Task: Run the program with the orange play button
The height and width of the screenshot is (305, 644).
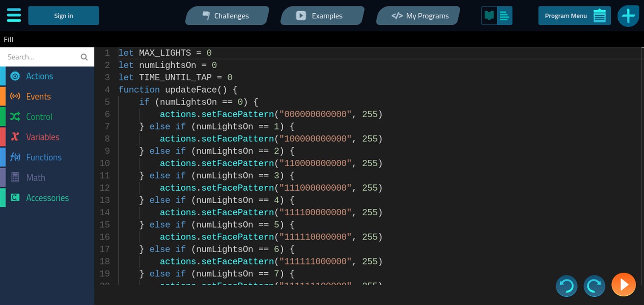Action: (623, 285)
